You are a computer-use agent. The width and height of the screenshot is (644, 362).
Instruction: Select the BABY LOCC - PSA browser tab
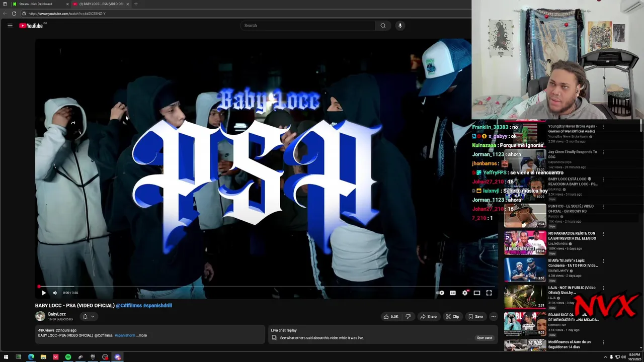point(101,4)
